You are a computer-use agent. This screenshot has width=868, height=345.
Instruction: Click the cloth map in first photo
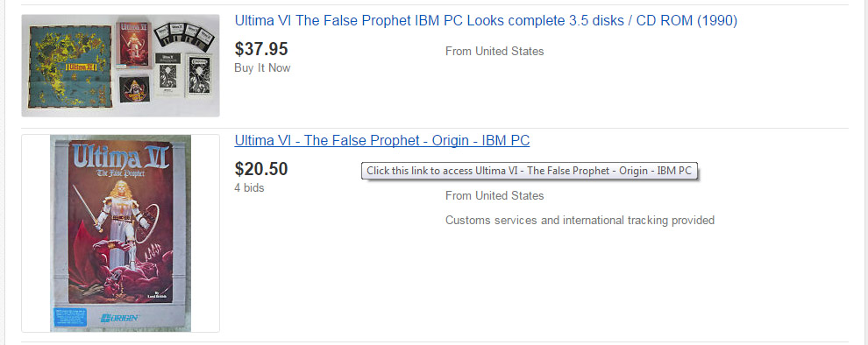[68, 66]
